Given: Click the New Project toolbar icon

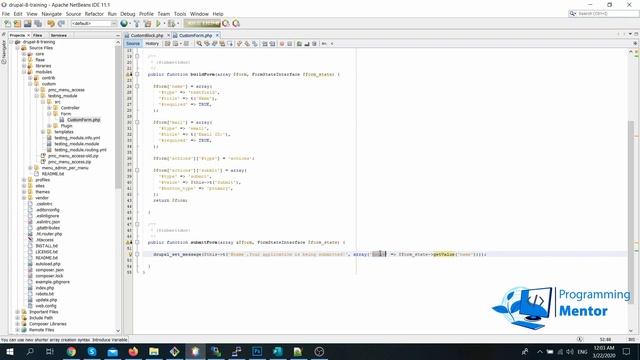Looking at the screenshot, I should point(17,24).
